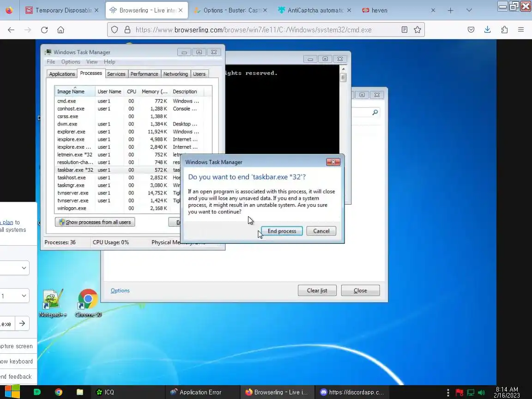
Task: Sort processes by User Name column
Action: click(109, 91)
